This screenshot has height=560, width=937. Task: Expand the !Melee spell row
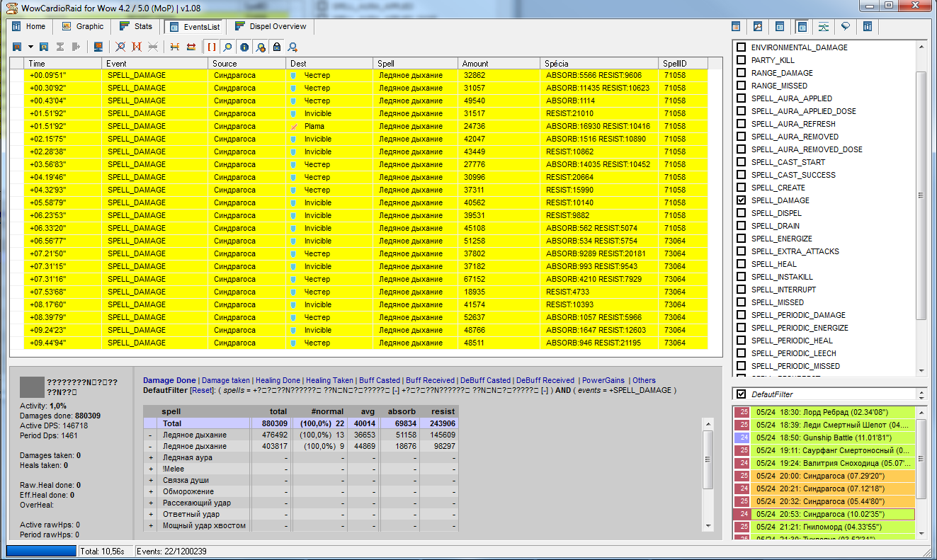tap(150, 469)
